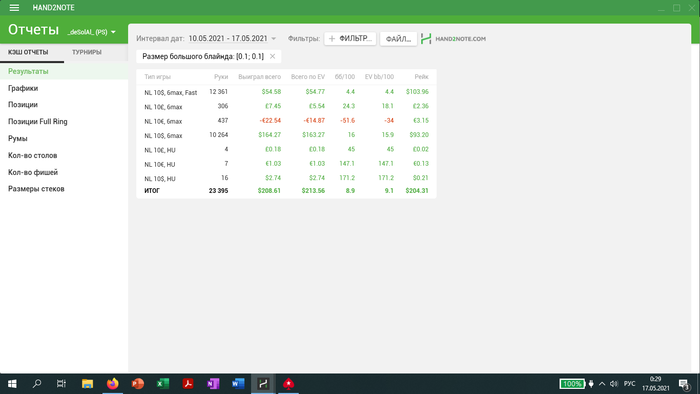Click the ФАЙЛ... button

click(398, 39)
